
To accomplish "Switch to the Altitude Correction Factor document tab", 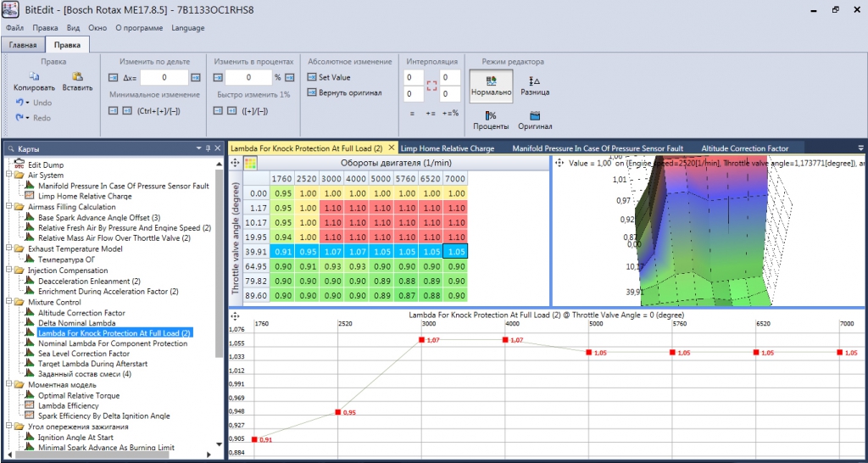I will [745, 148].
